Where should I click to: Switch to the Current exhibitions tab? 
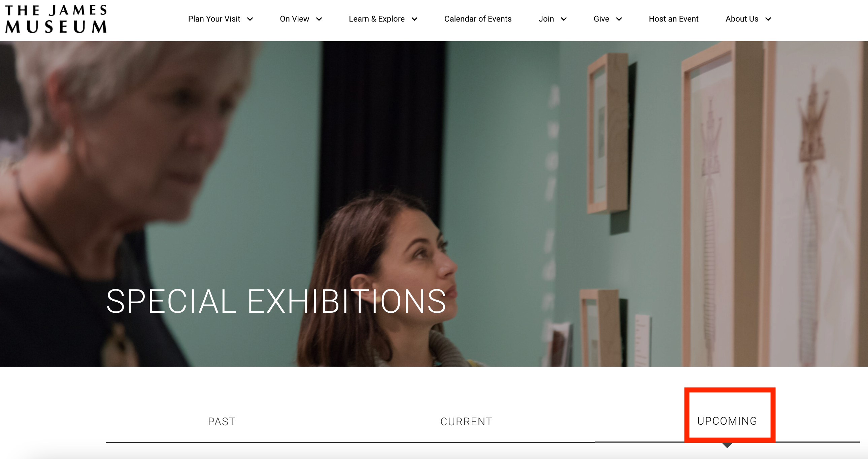pyautogui.click(x=466, y=422)
